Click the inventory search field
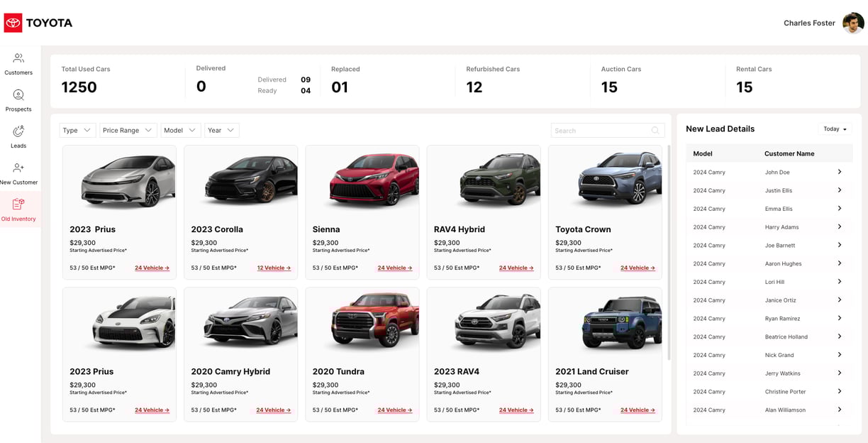 (608, 131)
